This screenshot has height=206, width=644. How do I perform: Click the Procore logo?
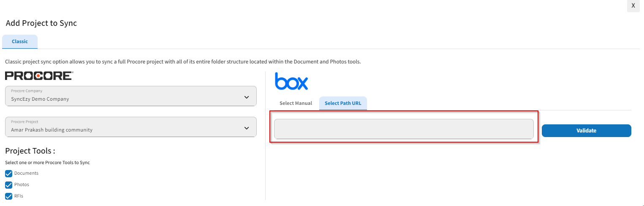[39, 76]
